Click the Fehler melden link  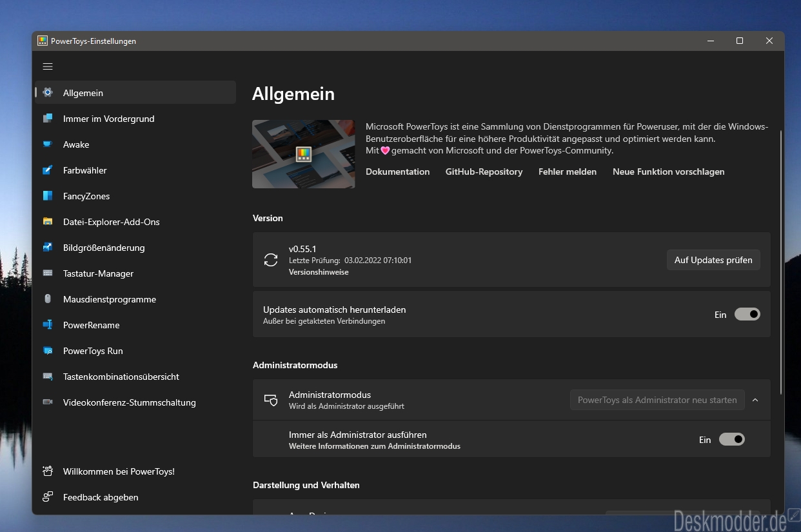pyautogui.click(x=568, y=172)
